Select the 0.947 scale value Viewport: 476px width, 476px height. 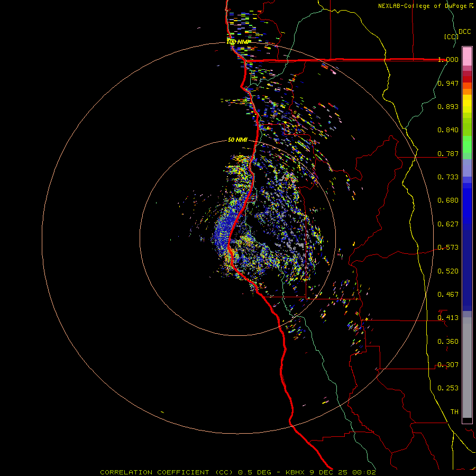[448, 83]
